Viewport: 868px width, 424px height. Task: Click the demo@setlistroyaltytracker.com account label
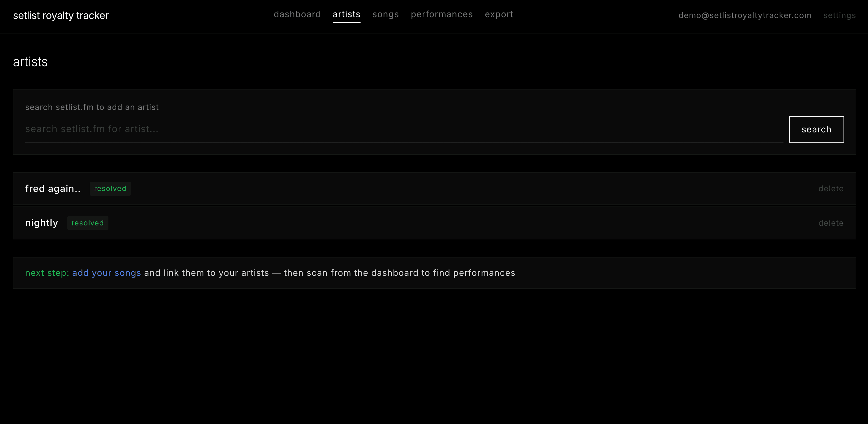(x=745, y=15)
